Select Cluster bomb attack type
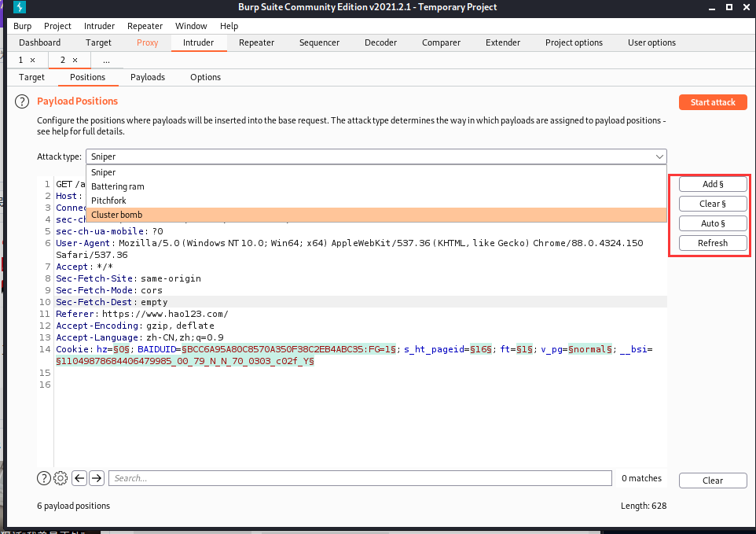This screenshot has width=756, height=534. coord(116,215)
